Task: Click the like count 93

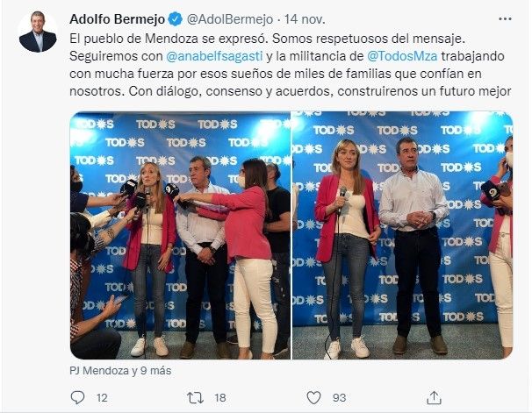Action: coord(339,398)
